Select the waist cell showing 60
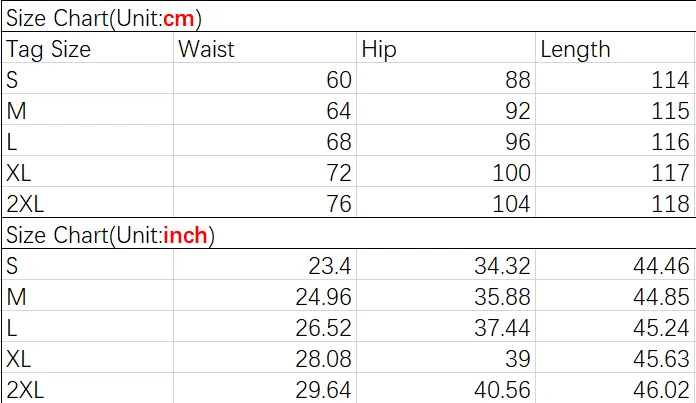The image size is (696, 403). coord(265,79)
